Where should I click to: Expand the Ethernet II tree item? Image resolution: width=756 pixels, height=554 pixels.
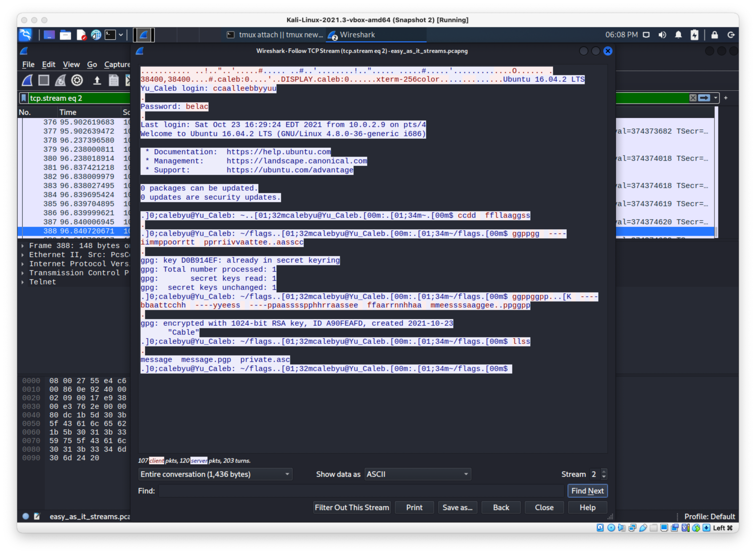point(22,255)
